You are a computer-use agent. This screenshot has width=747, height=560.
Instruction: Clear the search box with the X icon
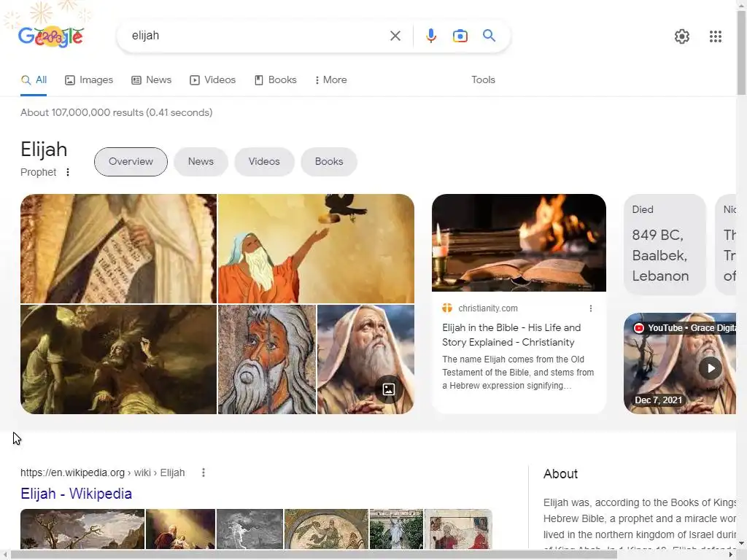(395, 36)
